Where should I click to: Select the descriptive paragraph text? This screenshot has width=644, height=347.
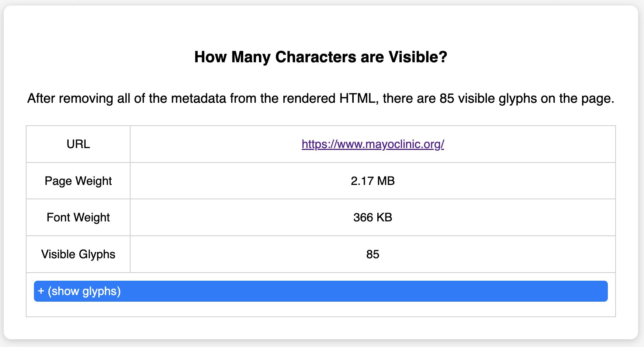pos(321,98)
